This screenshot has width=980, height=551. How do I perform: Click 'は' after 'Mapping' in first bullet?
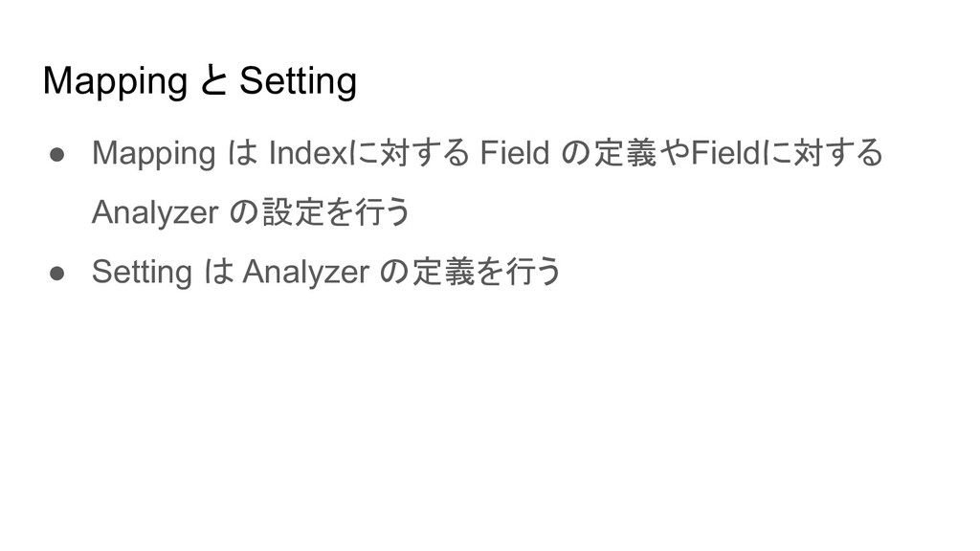[242, 153]
